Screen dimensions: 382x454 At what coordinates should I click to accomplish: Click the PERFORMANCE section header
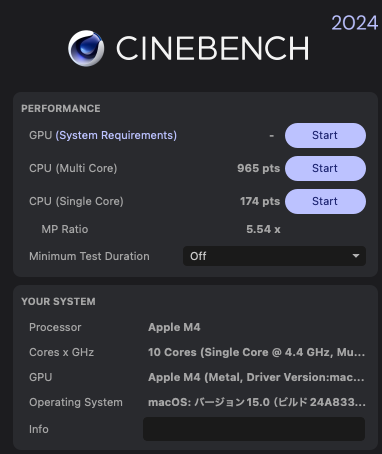point(61,109)
